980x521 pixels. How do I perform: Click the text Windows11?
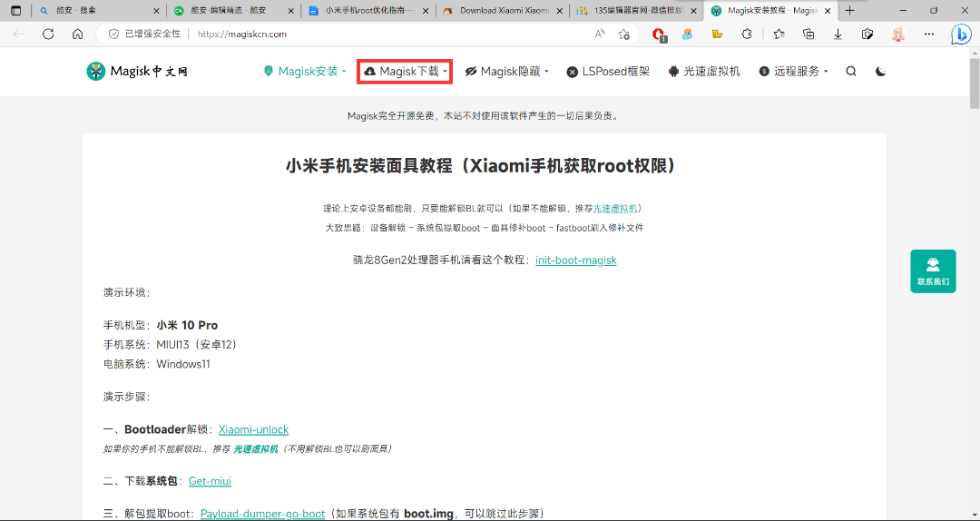coord(183,364)
